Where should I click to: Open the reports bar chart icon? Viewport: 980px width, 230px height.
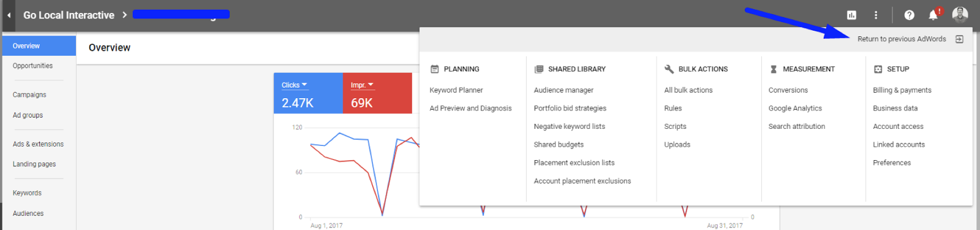(x=851, y=15)
